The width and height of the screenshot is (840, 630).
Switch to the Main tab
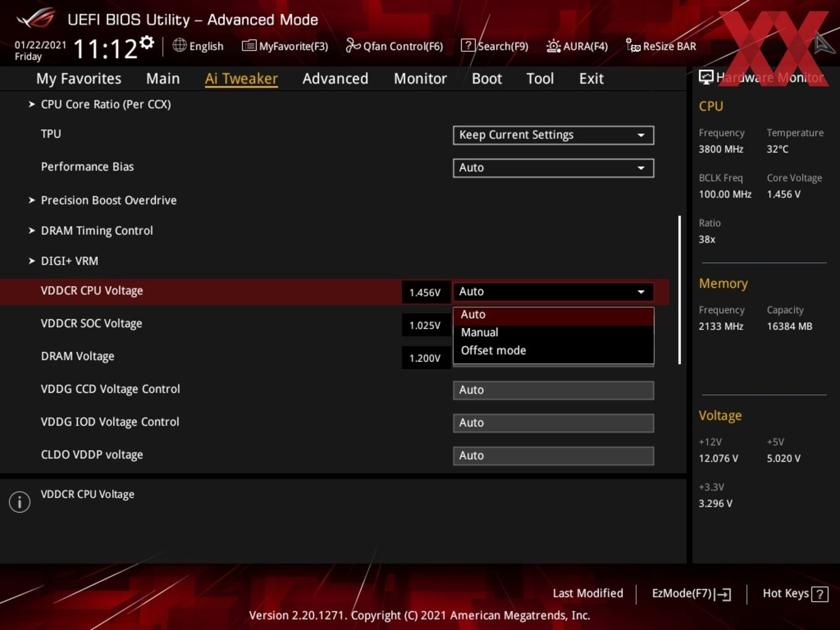point(163,78)
